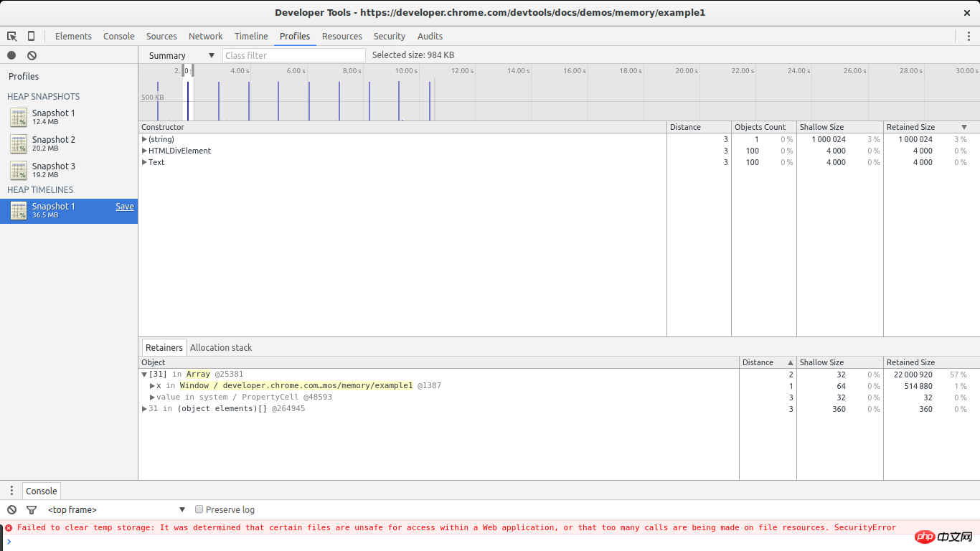Expand the value in system PropertyCell row
The height and width of the screenshot is (551, 980).
(x=152, y=397)
